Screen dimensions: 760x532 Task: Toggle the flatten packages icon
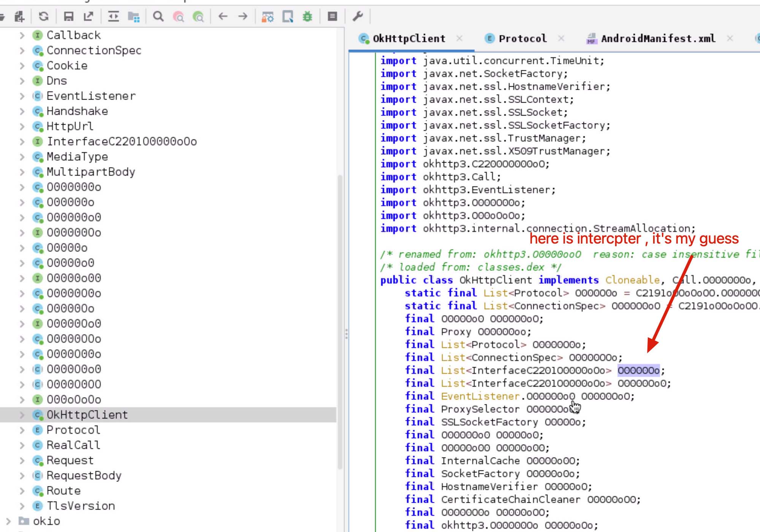(x=133, y=16)
